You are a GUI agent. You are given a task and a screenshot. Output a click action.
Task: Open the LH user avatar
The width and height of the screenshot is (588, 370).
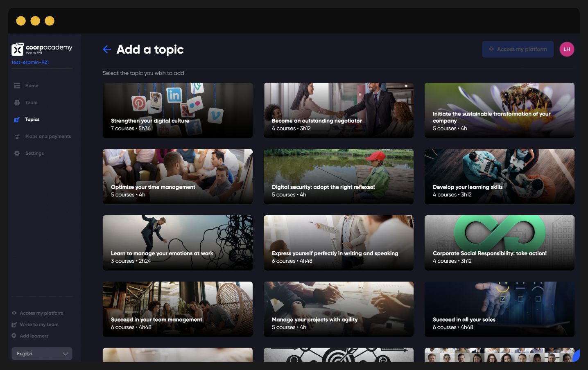[x=567, y=49]
